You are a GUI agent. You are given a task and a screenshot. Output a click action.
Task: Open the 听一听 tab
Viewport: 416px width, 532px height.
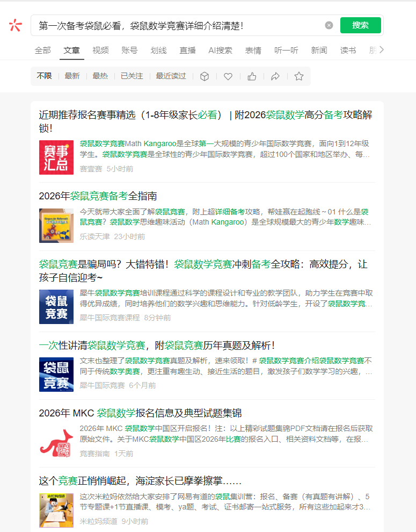pos(286,51)
